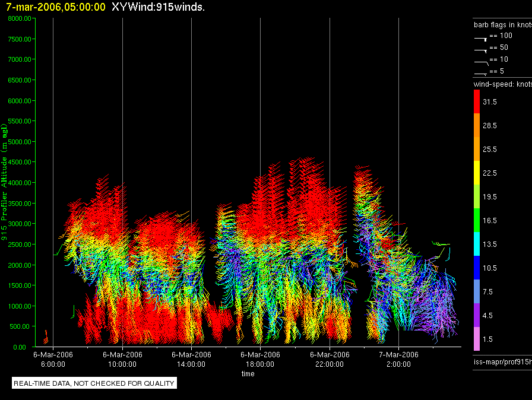The height and width of the screenshot is (400, 532).
Task: Click the 4000.00 altitude tick label
Action: pos(20,183)
